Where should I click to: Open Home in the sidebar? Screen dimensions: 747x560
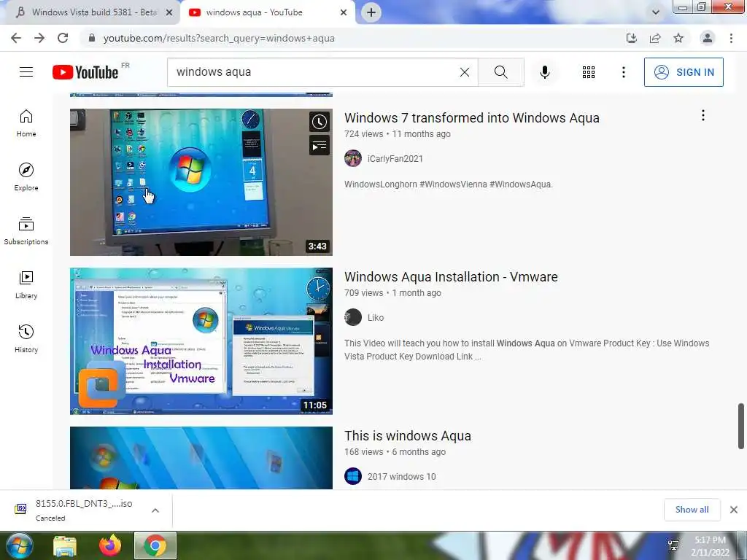26,123
